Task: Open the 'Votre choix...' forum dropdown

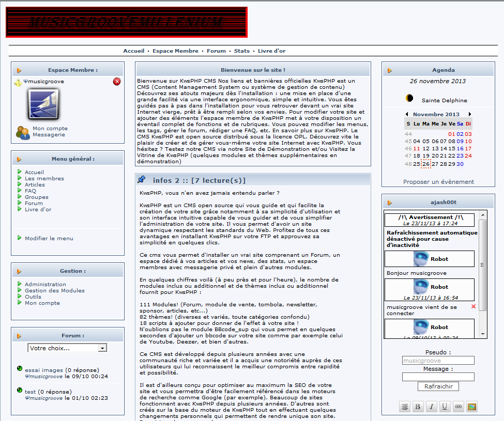Action: pyautogui.click(x=68, y=348)
